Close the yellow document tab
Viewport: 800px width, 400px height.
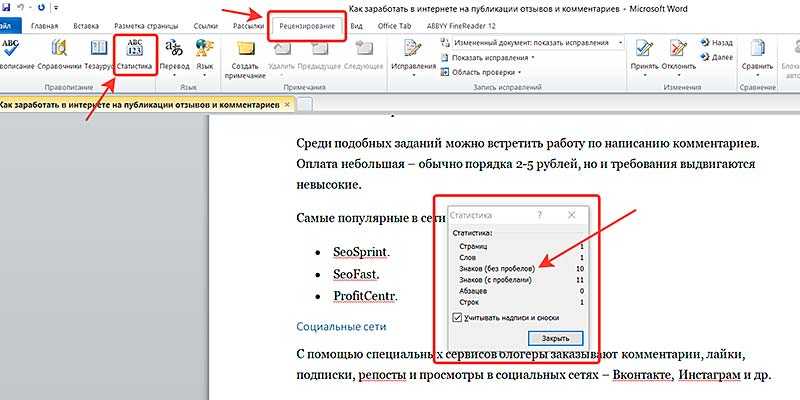[x=287, y=104]
